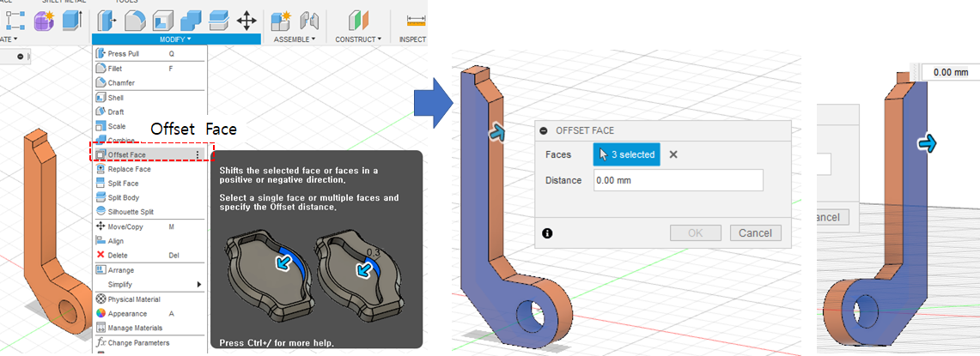980x356 pixels.
Task: Select Offset Face in the Modify menu
Action: coord(149,154)
